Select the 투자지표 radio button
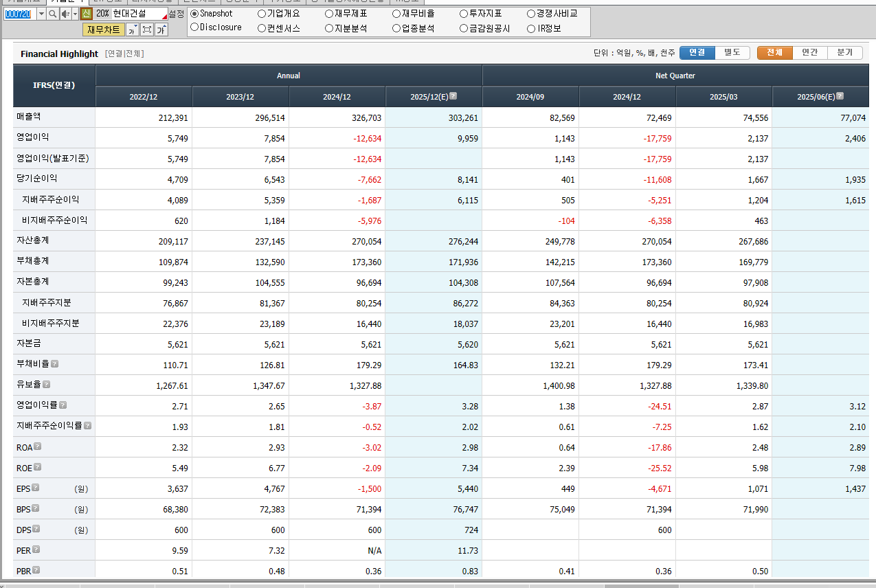Image resolution: width=876 pixels, height=588 pixels. (x=464, y=14)
